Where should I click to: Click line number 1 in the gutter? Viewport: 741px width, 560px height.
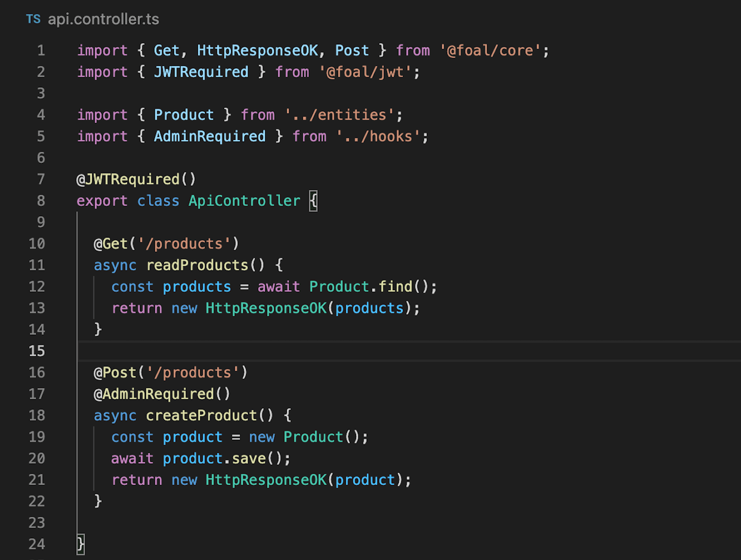[x=41, y=51]
